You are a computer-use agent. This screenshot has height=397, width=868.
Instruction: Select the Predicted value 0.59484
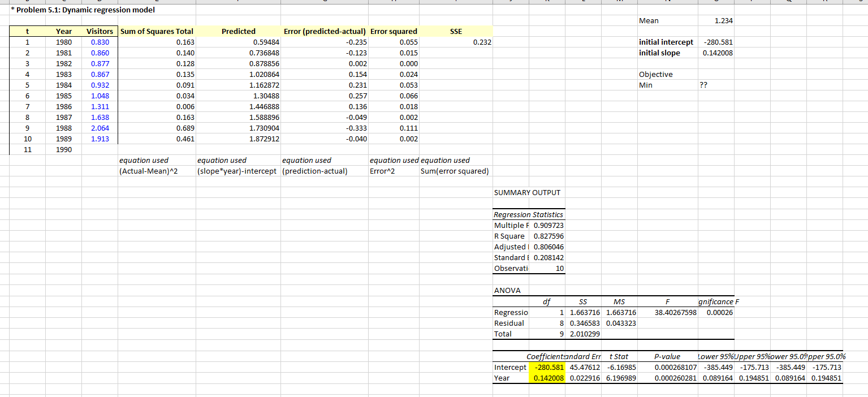pyautogui.click(x=266, y=42)
